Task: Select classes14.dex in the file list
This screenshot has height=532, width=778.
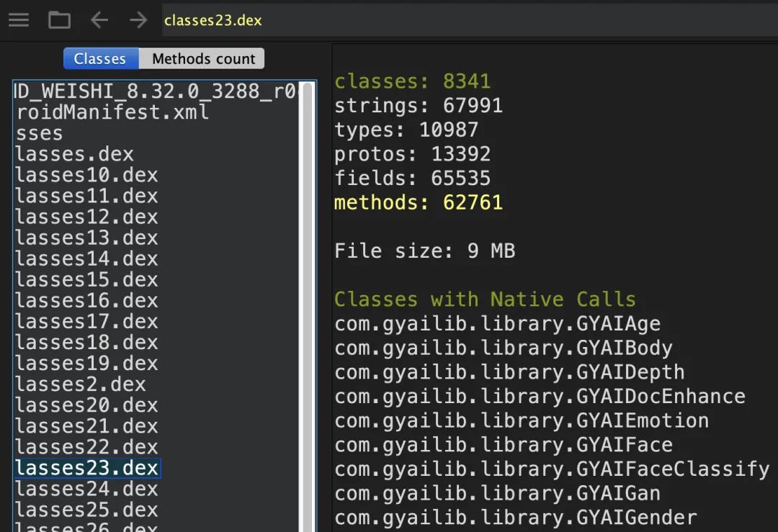Action: click(x=86, y=258)
